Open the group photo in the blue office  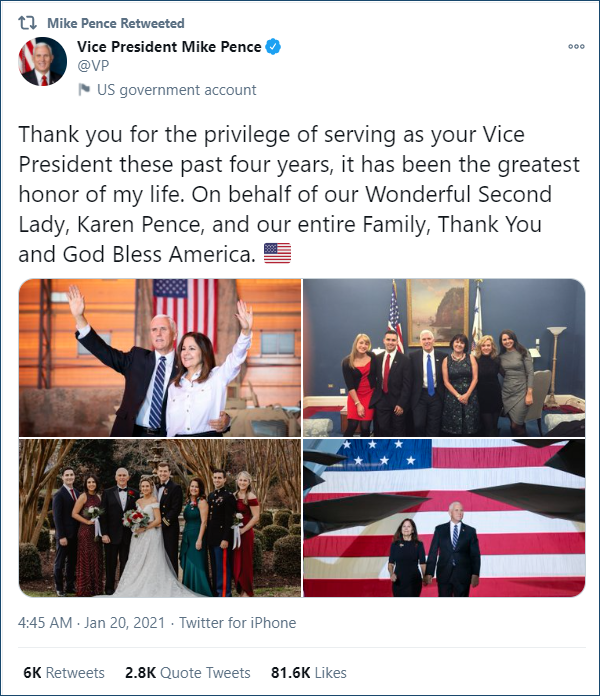[443, 357]
